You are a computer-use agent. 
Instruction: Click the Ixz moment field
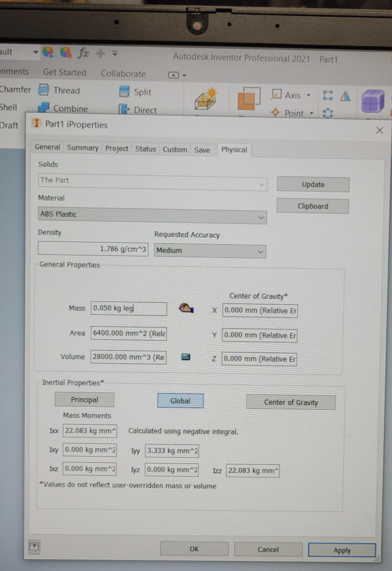[x=90, y=469]
